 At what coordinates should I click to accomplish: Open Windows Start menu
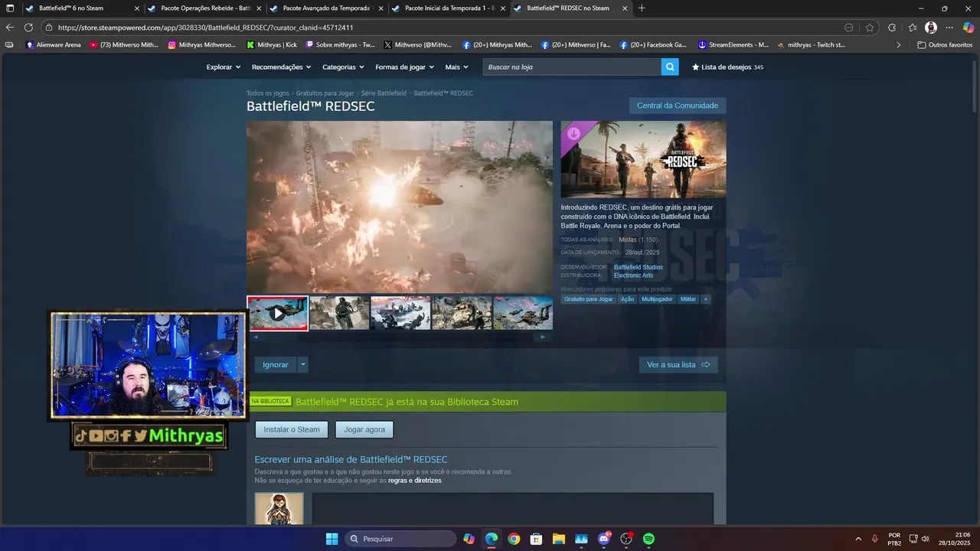(x=332, y=539)
